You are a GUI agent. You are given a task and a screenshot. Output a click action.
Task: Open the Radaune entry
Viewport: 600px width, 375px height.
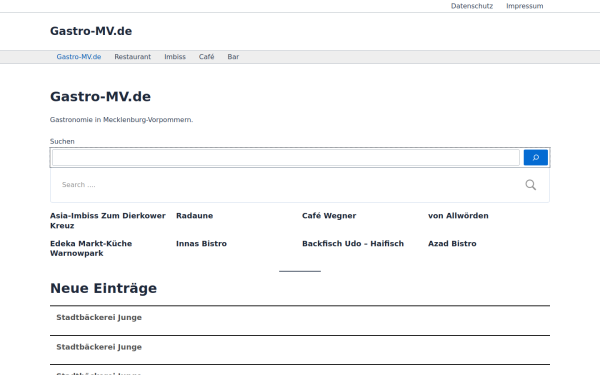click(194, 216)
